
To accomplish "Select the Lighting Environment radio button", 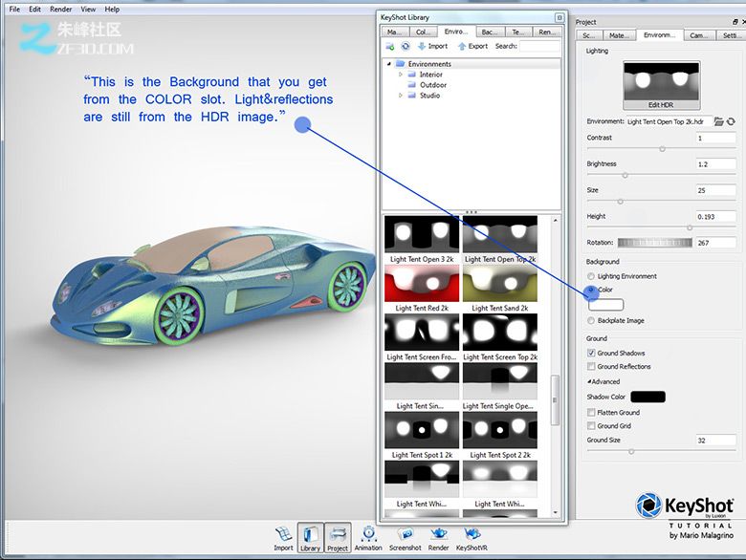I will [591, 276].
